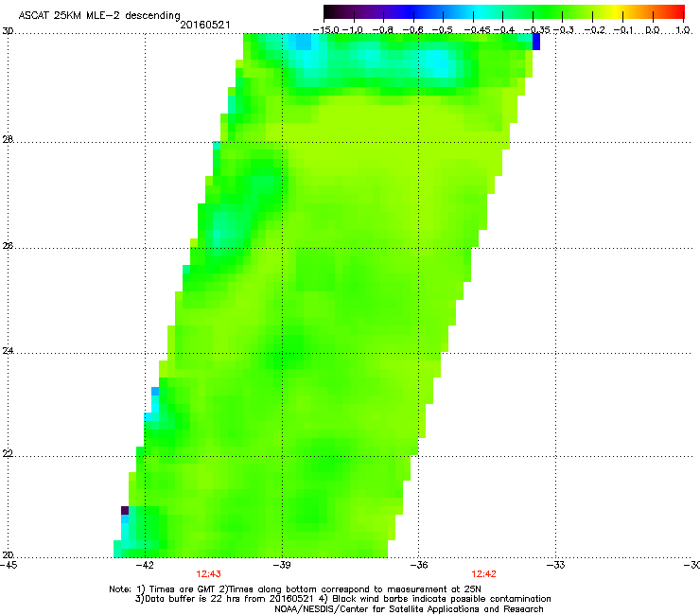Click the latitude axis label 30

click(8, 31)
